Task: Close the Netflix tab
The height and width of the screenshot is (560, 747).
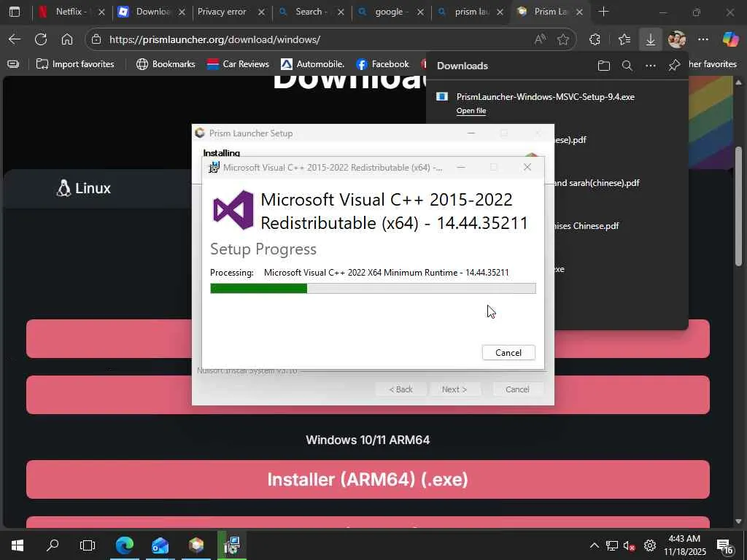Action: click(x=101, y=12)
